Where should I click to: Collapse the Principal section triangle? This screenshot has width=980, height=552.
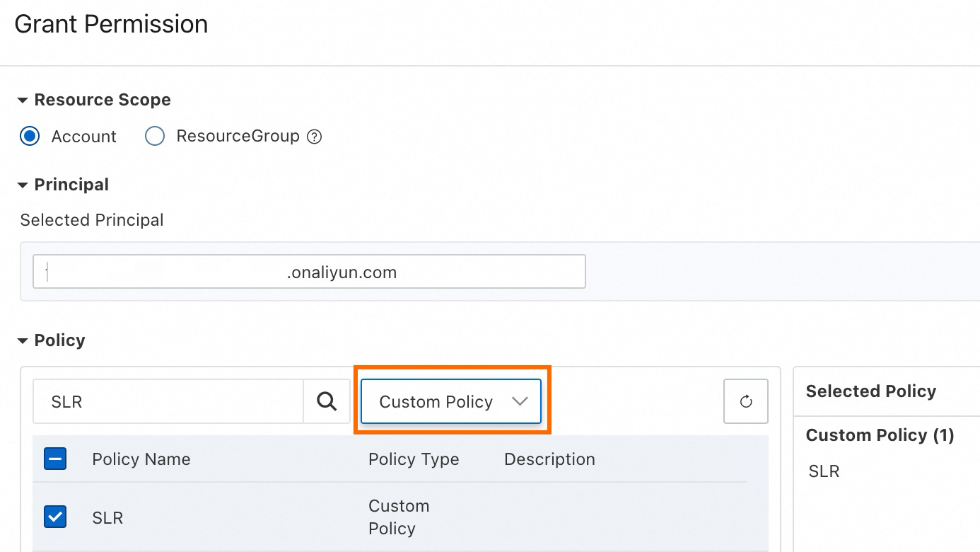[x=23, y=184]
